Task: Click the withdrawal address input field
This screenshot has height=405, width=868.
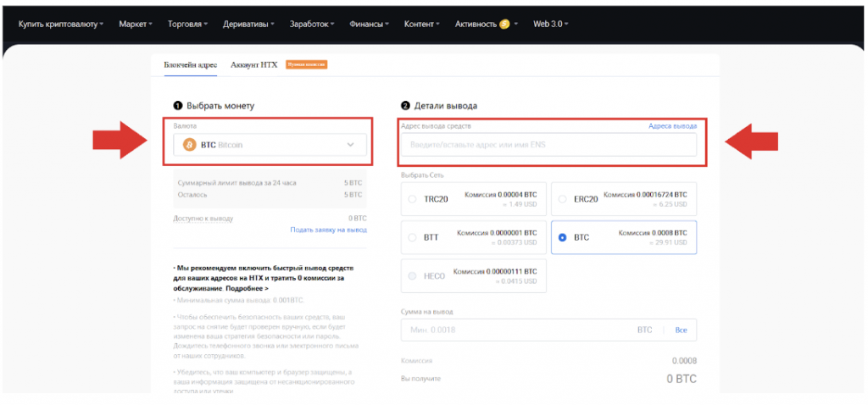Action: (x=548, y=145)
